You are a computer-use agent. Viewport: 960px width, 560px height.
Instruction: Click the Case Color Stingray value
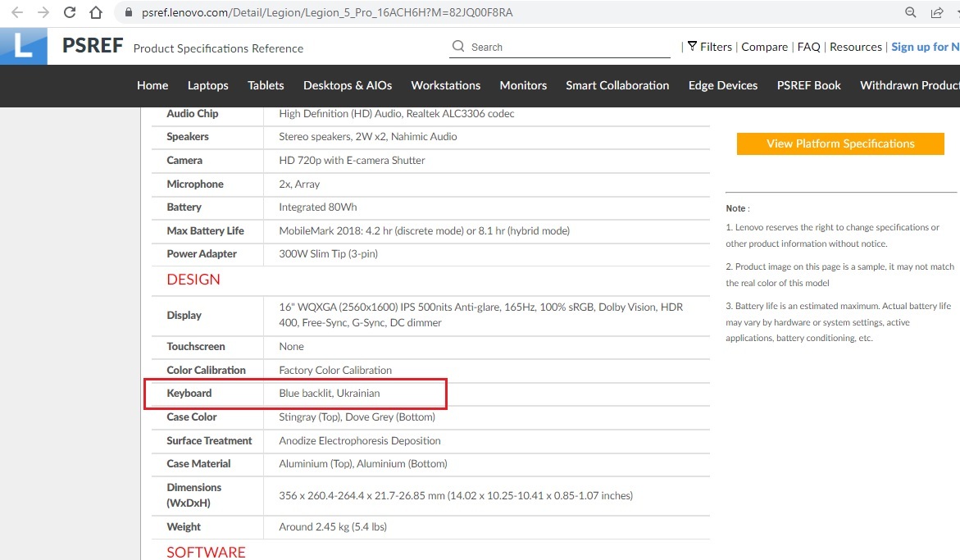(x=357, y=417)
